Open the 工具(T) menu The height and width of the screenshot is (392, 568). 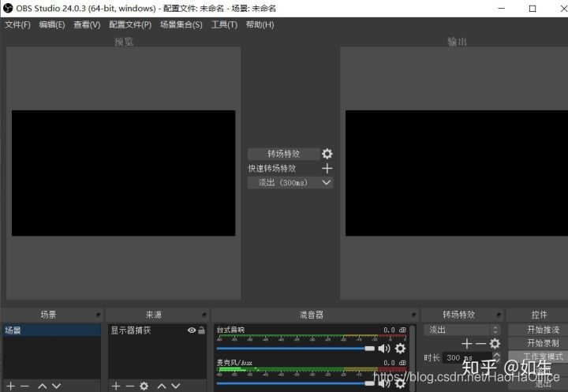click(x=224, y=24)
